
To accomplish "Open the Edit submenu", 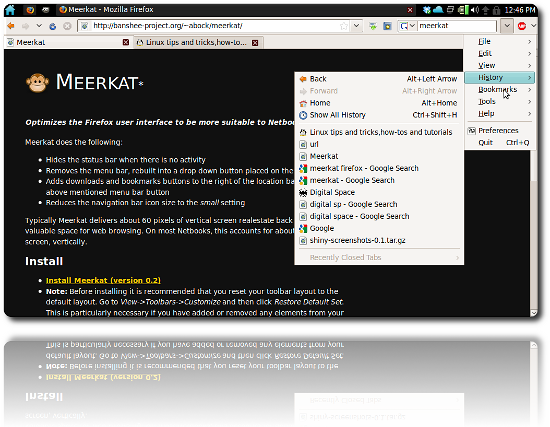I will click(499, 53).
